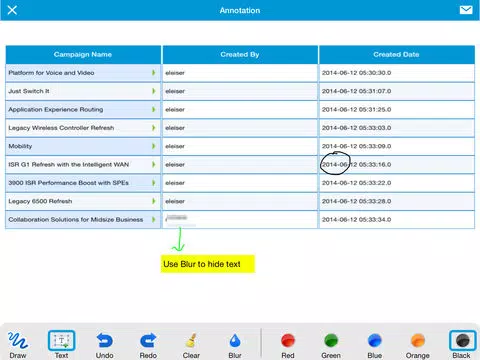This screenshot has width=480, height=360.
Task: Click date '2014-06-12 05:30:30.0'
Action: pos(356,73)
